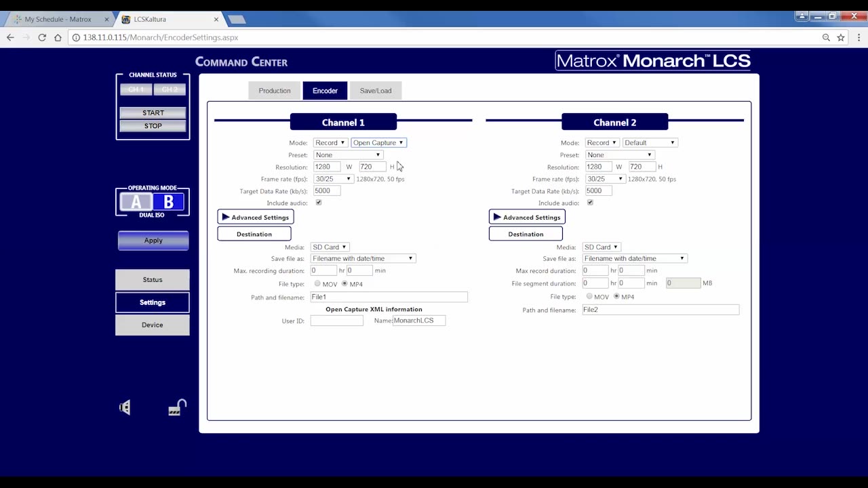Open Channel 2 Mode Record dropdown
Viewport: 868px width, 488px height.
coord(602,142)
